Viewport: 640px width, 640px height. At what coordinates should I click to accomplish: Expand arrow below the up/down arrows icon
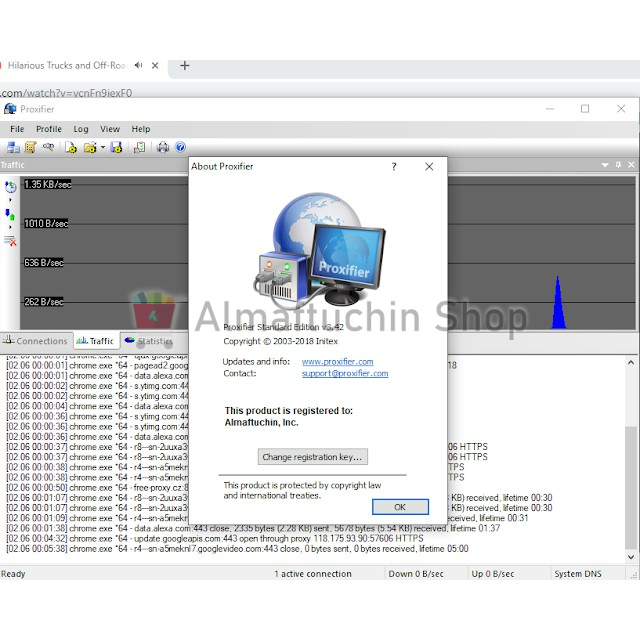click(10, 227)
